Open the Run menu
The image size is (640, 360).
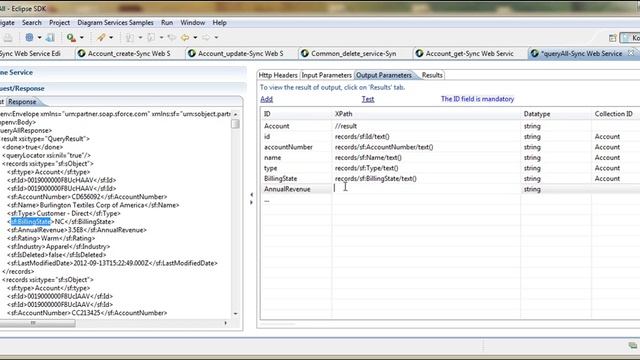point(167,23)
